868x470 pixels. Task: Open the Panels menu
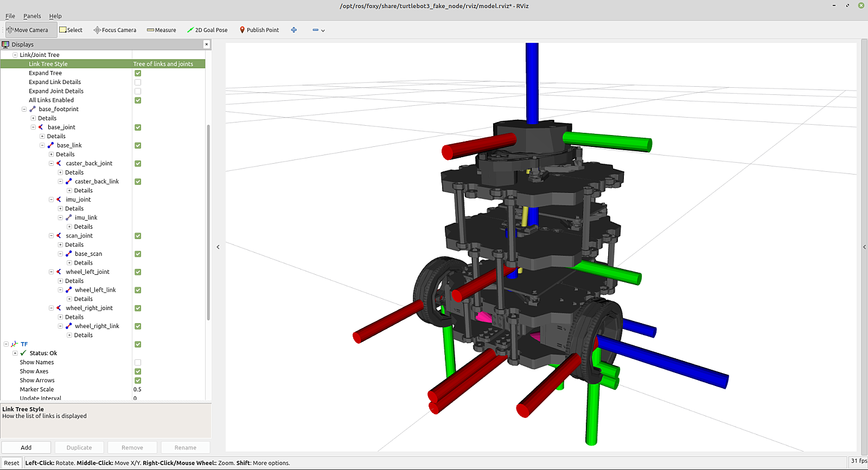pos(32,16)
